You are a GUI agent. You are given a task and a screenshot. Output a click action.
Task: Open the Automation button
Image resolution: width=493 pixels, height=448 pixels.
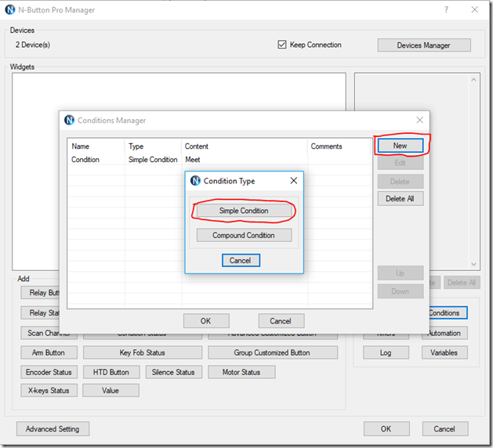pos(448,333)
